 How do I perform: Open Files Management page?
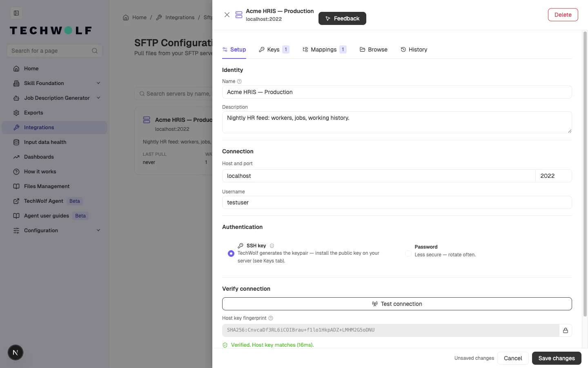click(x=47, y=186)
